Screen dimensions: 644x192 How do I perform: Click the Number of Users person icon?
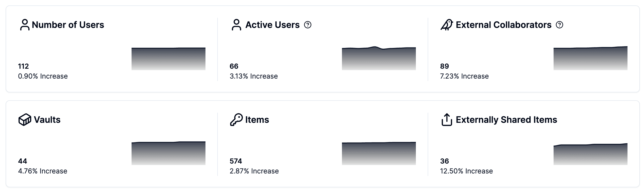point(25,25)
